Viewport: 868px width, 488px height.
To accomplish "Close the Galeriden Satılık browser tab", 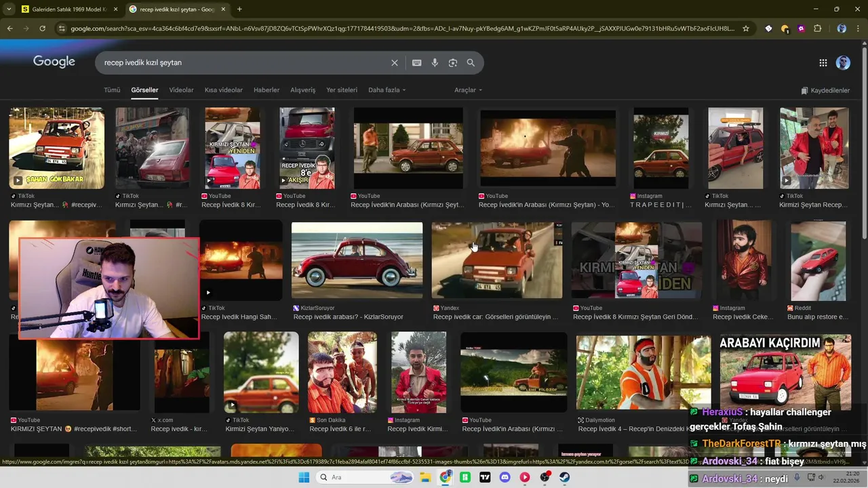I will click(x=115, y=9).
